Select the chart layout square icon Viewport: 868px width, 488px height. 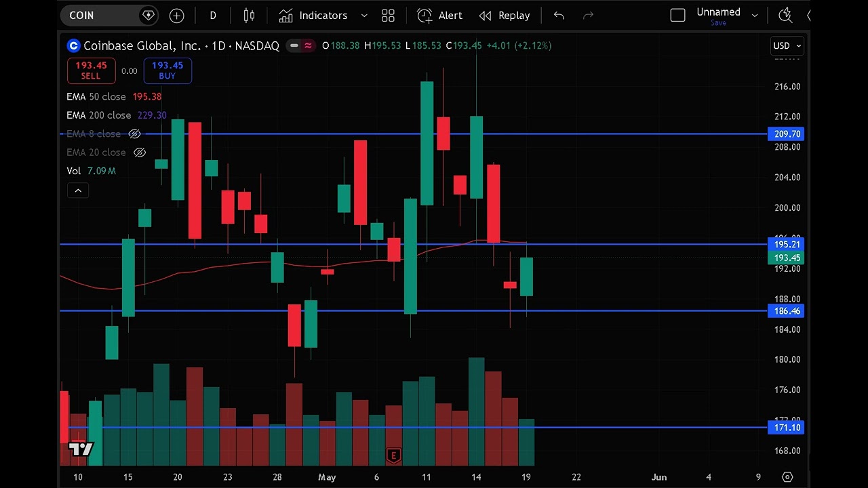click(677, 15)
